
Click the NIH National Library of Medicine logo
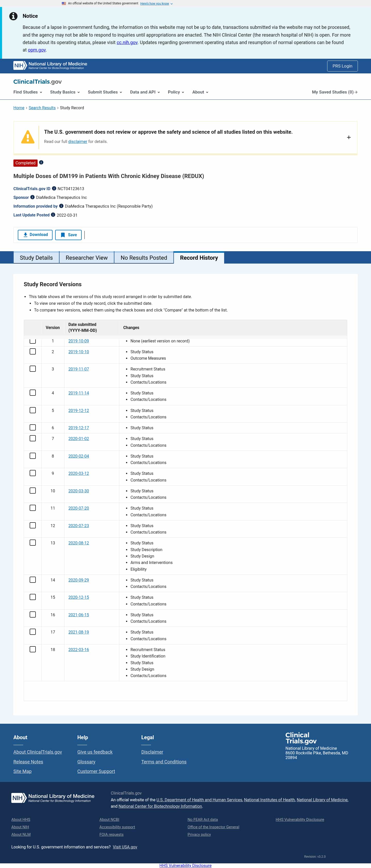pyautogui.click(x=50, y=65)
